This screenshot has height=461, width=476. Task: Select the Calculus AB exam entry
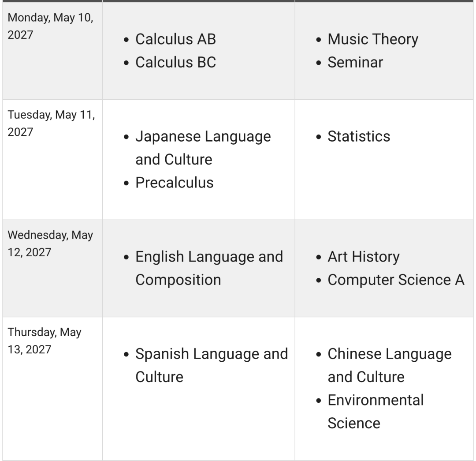coord(175,39)
